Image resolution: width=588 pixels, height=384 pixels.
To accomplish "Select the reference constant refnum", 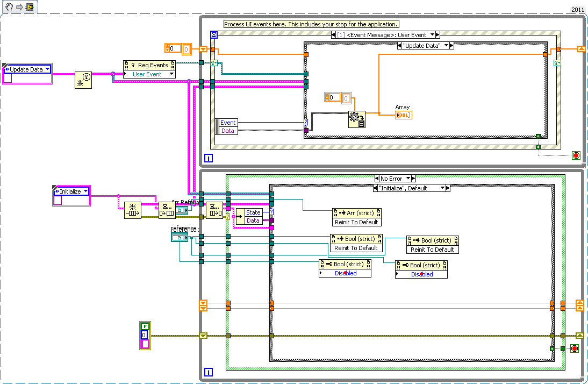I will [x=180, y=238].
